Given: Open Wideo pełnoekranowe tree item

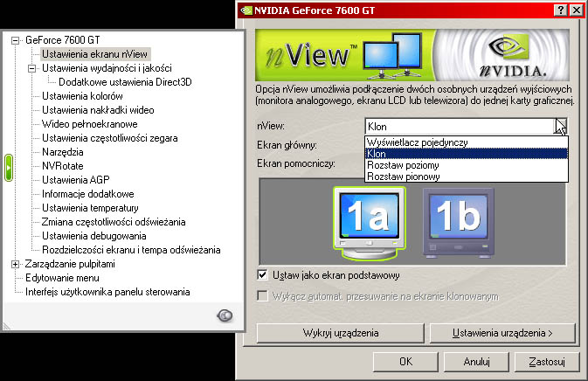Looking at the screenshot, I should coord(90,124).
